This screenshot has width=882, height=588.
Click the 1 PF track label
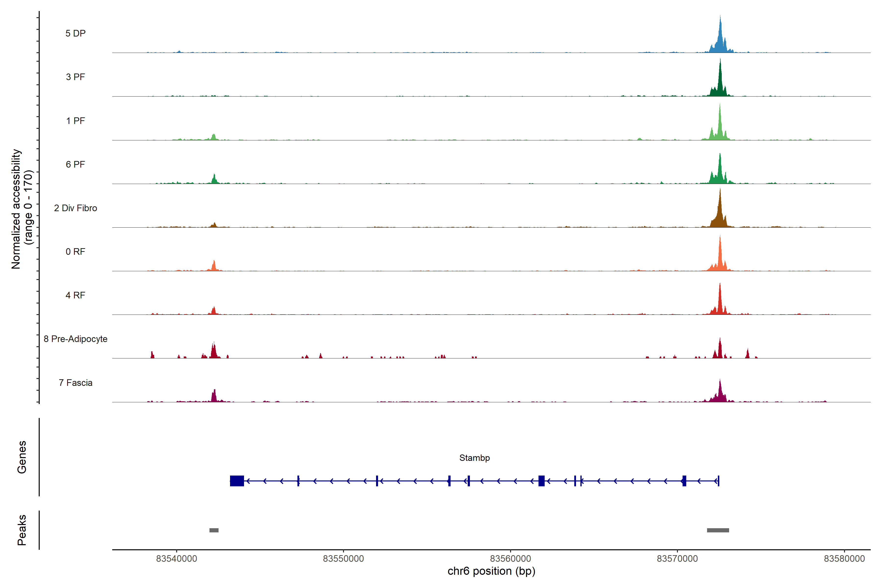[x=75, y=121]
